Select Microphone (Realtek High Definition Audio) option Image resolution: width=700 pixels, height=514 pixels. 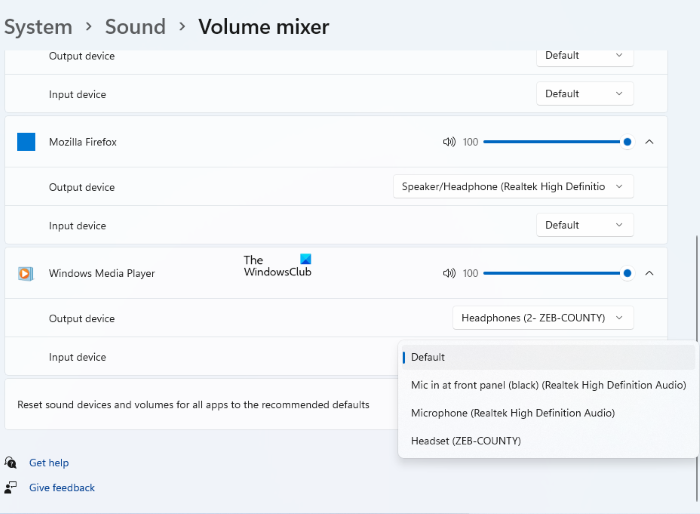(x=512, y=413)
